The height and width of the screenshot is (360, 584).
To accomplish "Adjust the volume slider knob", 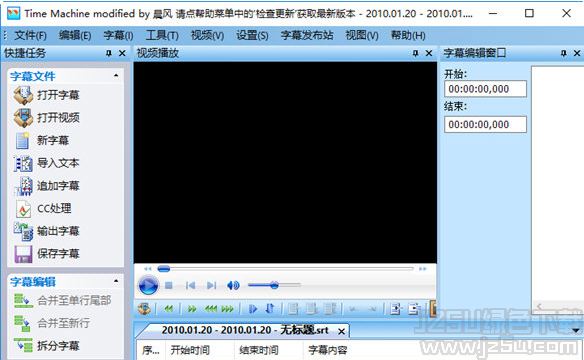I will tap(274, 286).
